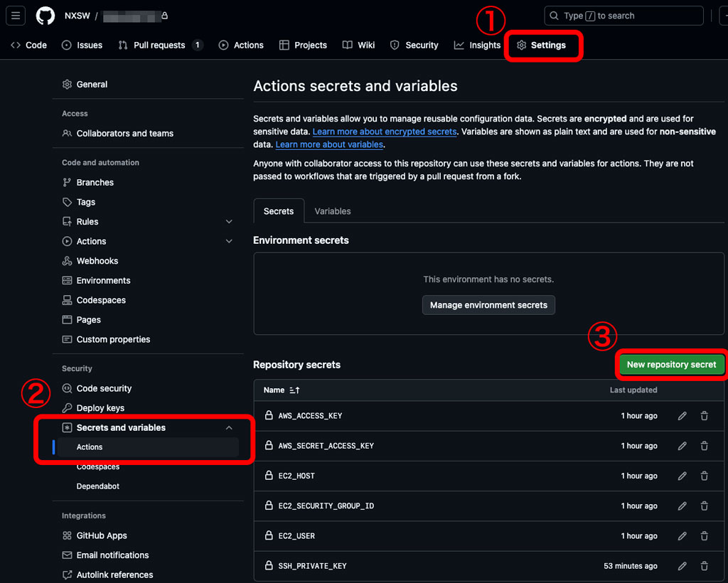
Task: Collapse the Secrets and variables section
Action: (229, 427)
